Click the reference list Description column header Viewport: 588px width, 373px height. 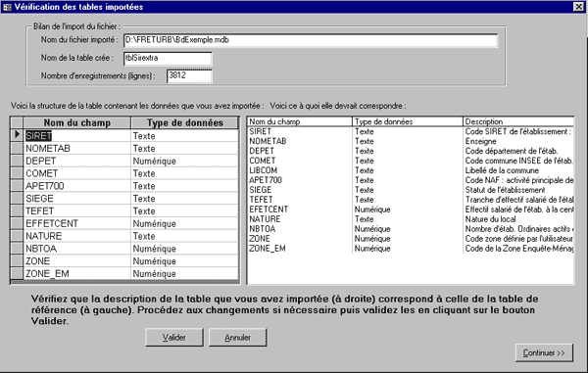coord(518,121)
